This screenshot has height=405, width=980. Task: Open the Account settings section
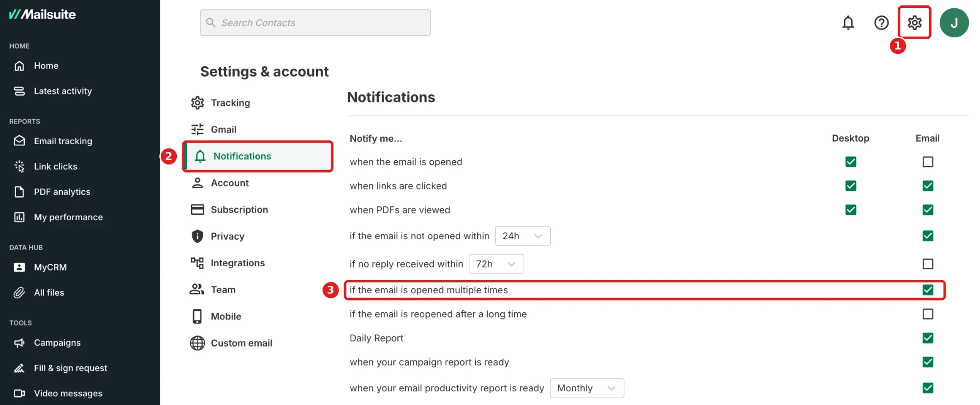pyautogui.click(x=230, y=183)
